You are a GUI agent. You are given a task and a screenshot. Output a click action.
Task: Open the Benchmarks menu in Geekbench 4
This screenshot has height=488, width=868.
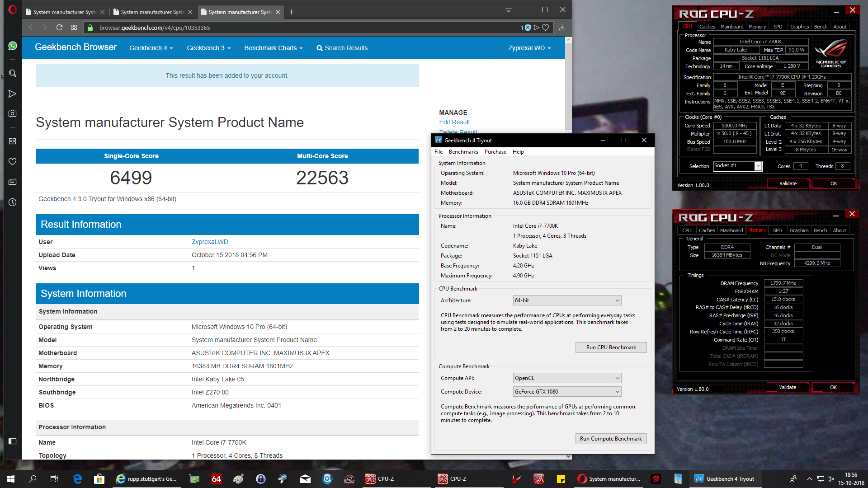pos(463,152)
